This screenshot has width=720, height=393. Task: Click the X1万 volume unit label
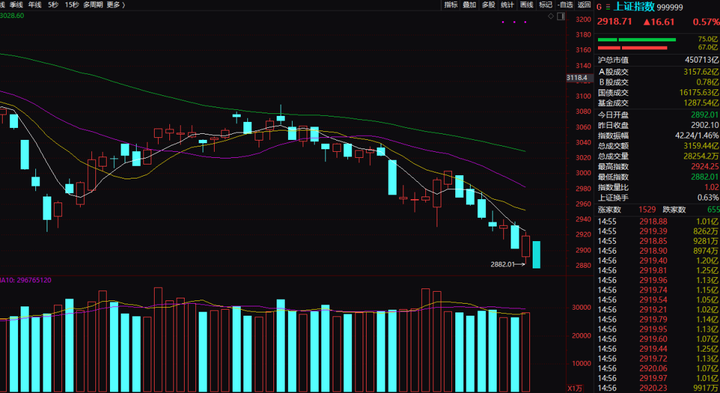(574, 388)
